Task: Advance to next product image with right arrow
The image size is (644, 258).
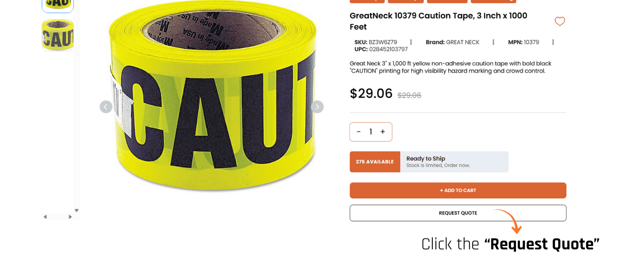Action: click(x=317, y=107)
